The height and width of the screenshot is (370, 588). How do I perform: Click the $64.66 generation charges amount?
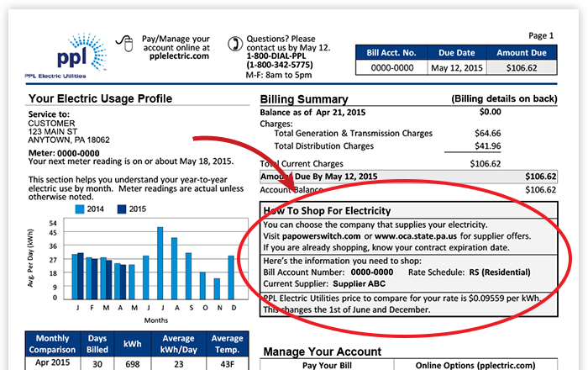[x=487, y=133]
